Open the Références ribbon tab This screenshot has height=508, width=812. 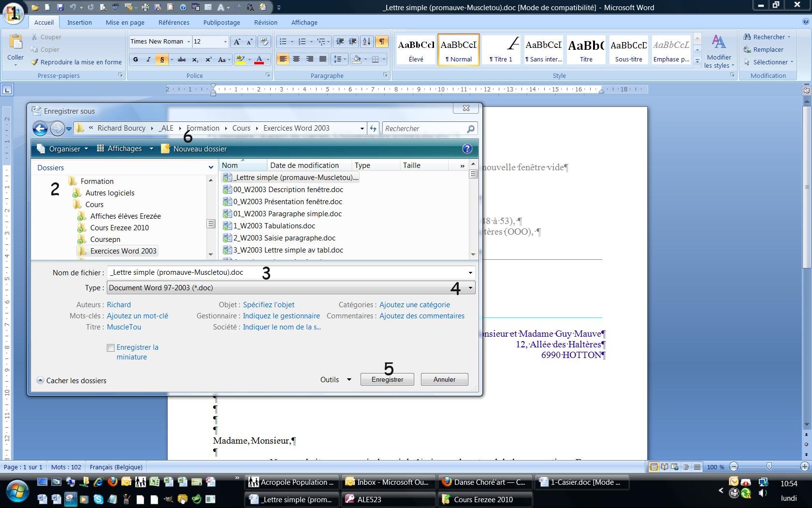point(174,22)
